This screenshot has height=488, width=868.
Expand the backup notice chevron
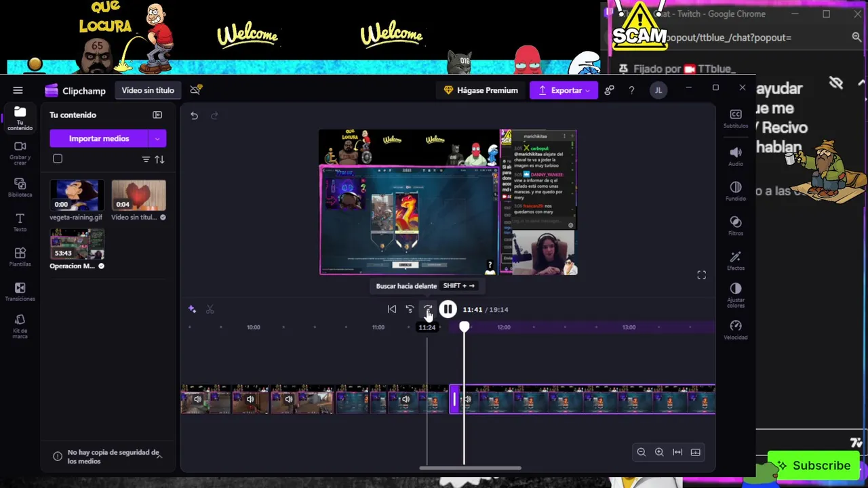pyautogui.click(x=159, y=456)
